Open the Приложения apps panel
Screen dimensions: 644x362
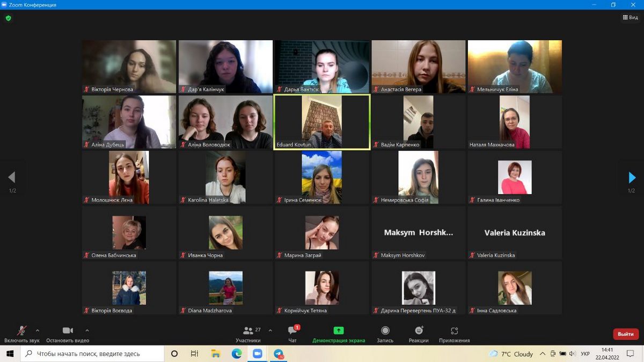(x=454, y=334)
